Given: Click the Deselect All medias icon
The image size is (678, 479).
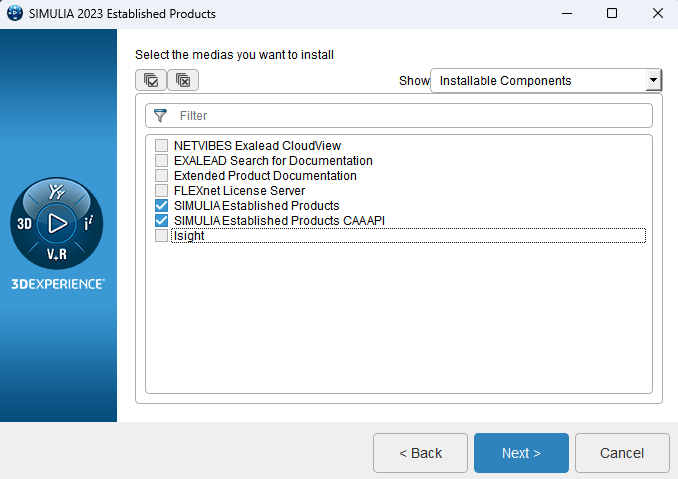Looking at the screenshot, I should pos(183,80).
